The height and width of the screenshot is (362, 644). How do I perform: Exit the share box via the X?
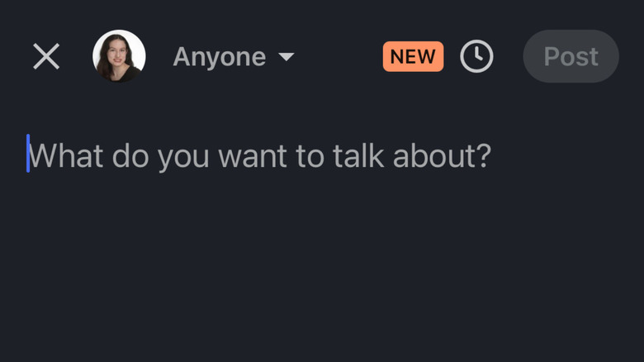[x=46, y=56]
